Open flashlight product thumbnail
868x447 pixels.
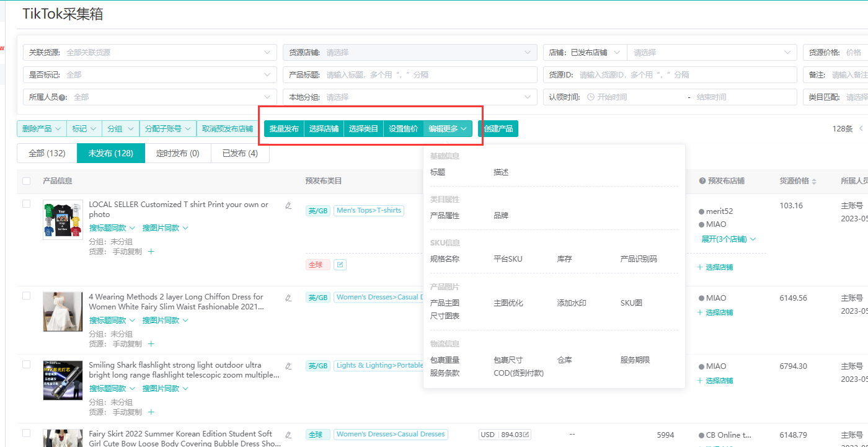63,379
